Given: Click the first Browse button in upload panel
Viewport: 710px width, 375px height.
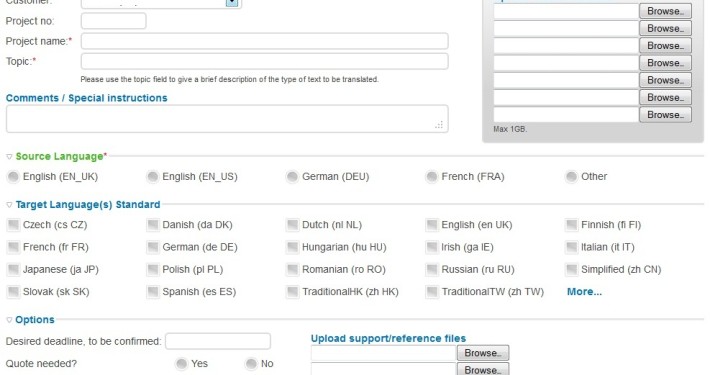Looking at the screenshot, I should 665,11.
